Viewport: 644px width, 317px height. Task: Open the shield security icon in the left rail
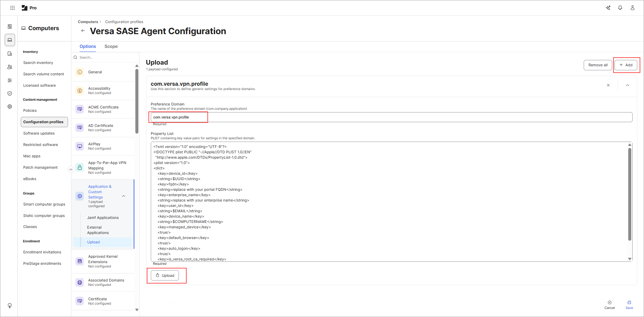10,93
